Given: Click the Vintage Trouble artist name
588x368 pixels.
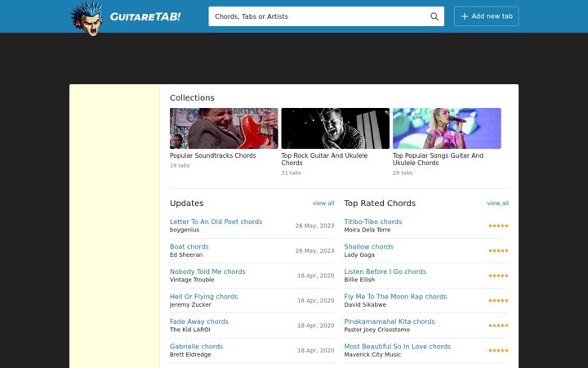Looking at the screenshot, I should click(192, 280).
